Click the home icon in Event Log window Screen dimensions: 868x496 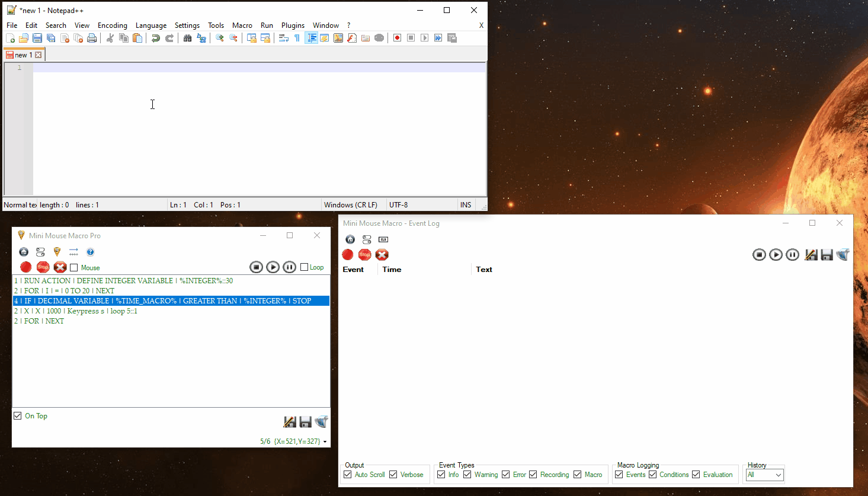[x=350, y=239]
